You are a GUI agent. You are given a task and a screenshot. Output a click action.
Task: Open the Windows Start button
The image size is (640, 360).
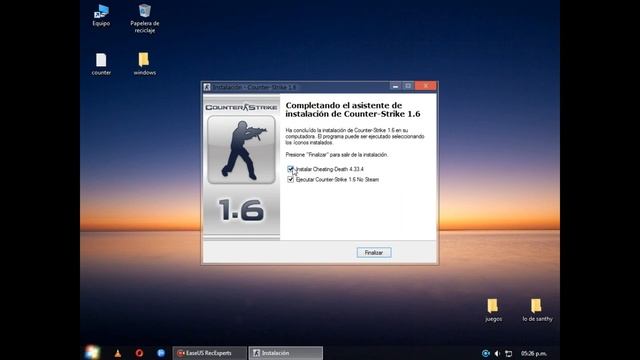92,353
